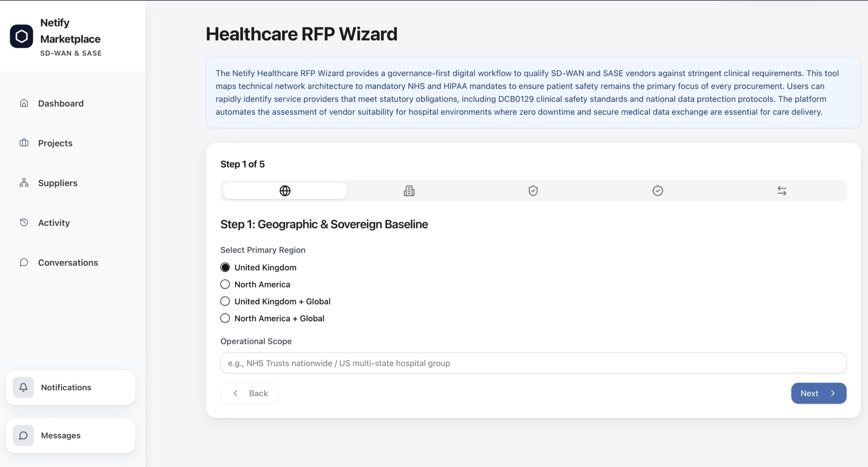Open the Dashboard from the sidebar
Screen dimensions: 868x467
(61, 103)
